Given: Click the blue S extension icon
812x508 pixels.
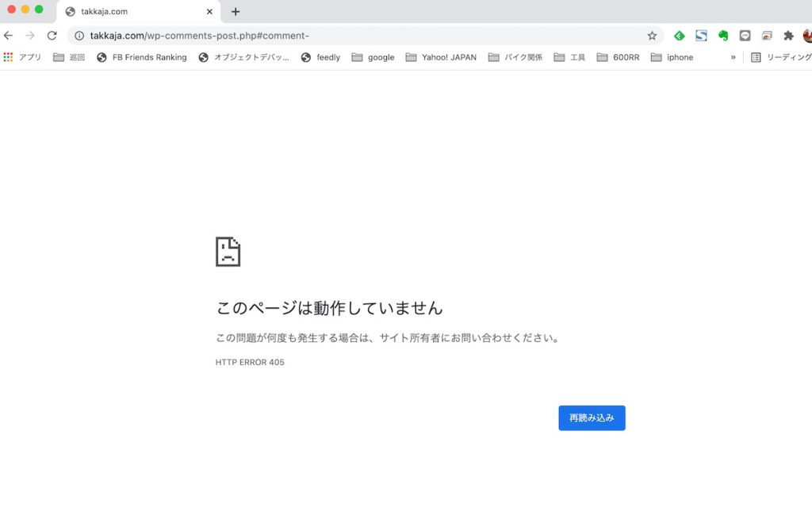Looking at the screenshot, I should pos(701,36).
